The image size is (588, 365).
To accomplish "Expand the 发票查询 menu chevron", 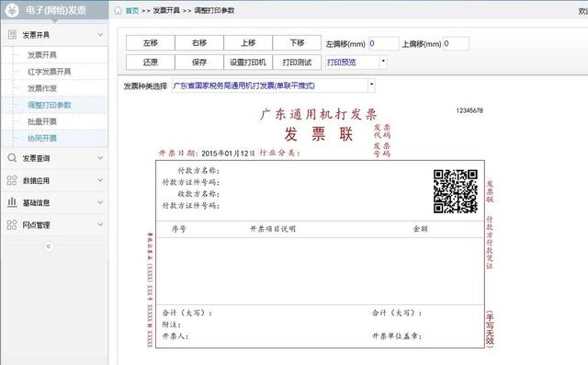I will tap(100, 158).
